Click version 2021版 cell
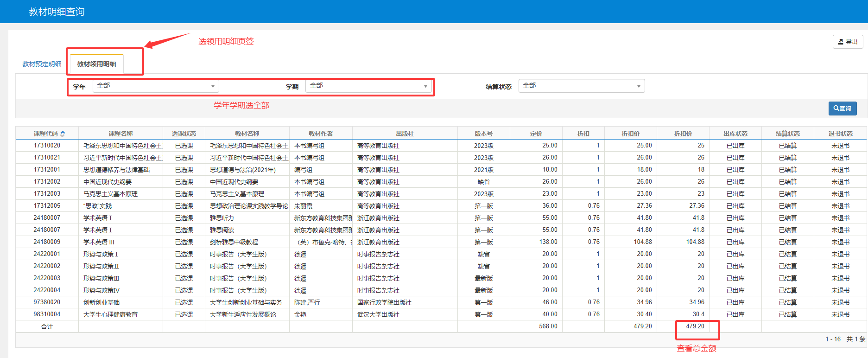The width and height of the screenshot is (868, 358). coord(484,170)
